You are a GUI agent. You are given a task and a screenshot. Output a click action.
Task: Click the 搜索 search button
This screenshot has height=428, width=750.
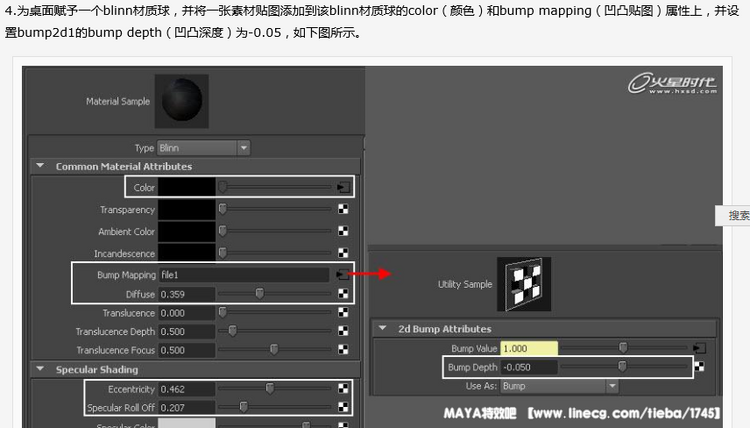[x=738, y=215]
